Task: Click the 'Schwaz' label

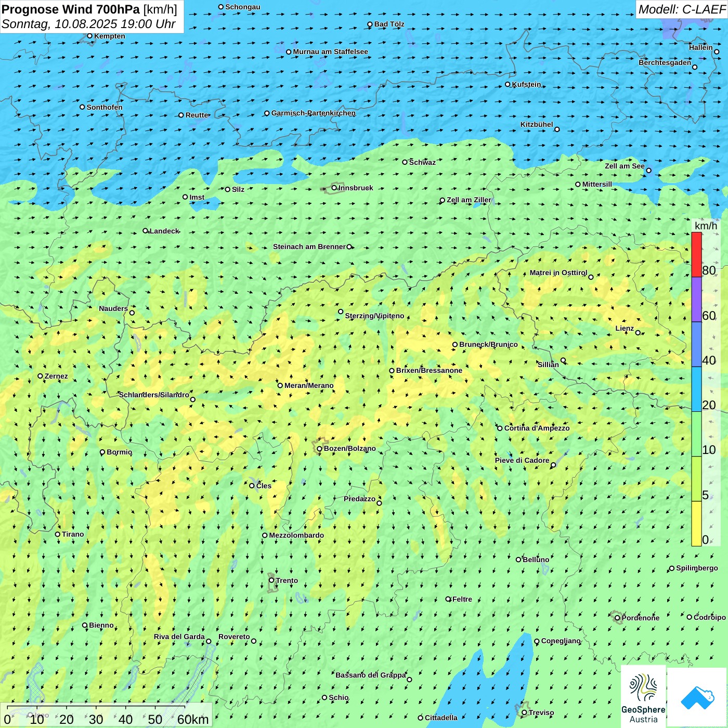Action: pyautogui.click(x=422, y=162)
